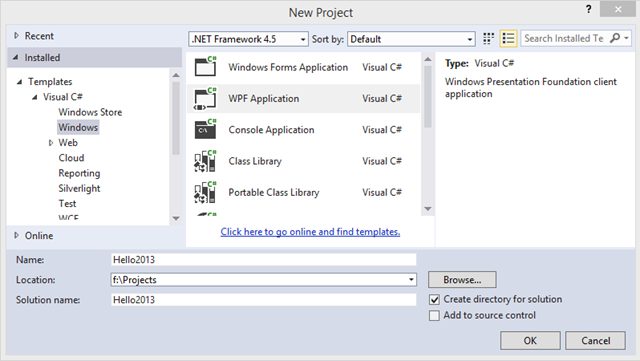Click the Class Library template icon
This screenshot has height=361, width=640.
point(205,161)
